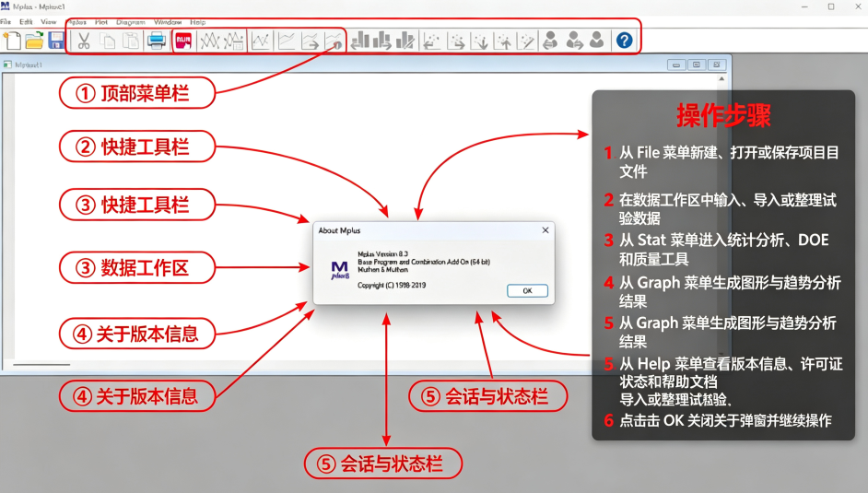The height and width of the screenshot is (493, 868).
Task: Click the blue question mark help icon
Action: [x=625, y=41]
